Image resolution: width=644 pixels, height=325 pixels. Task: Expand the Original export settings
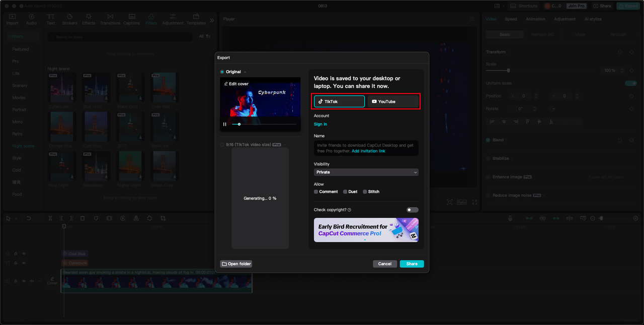tap(245, 72)
